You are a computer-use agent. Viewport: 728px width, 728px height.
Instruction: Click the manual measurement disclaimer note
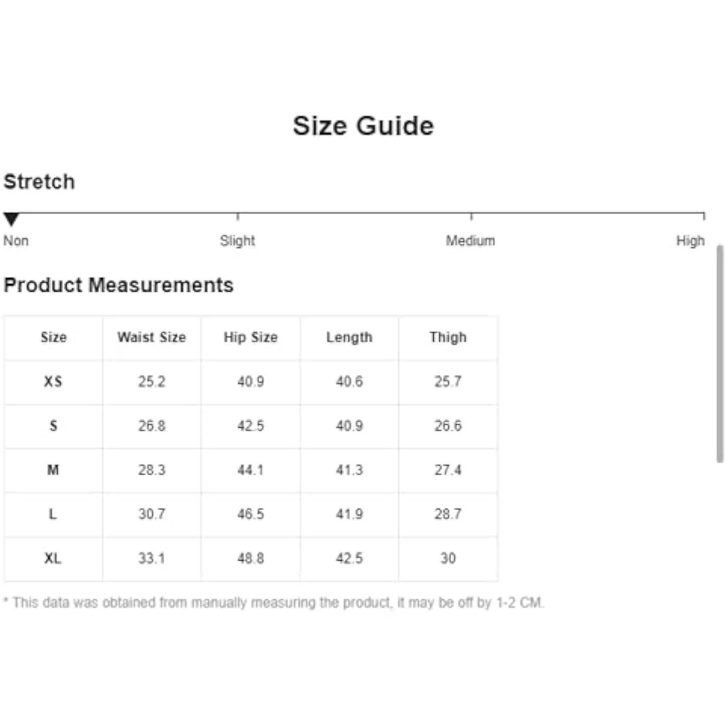(273, 602)
